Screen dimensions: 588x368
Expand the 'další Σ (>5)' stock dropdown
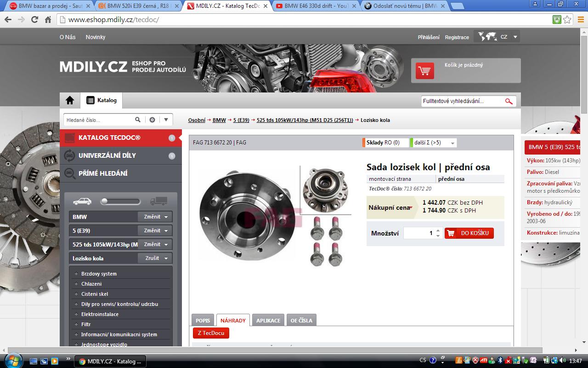point(452,143)
